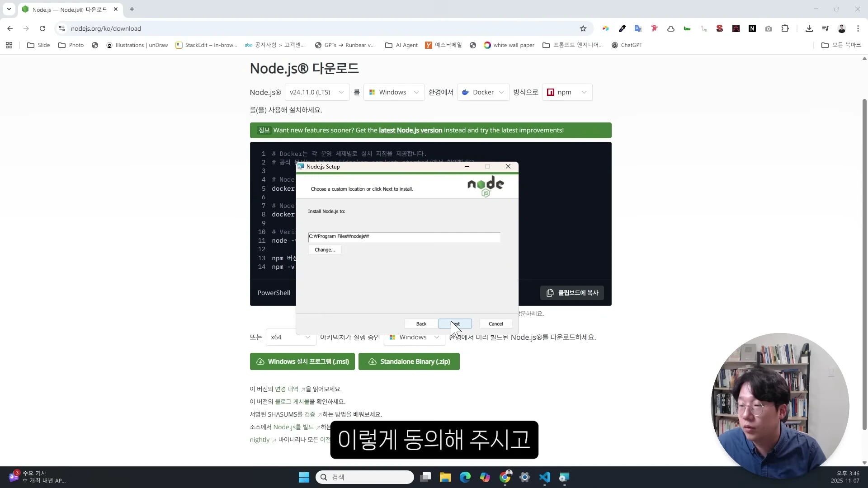Click the address bar URL
This screenshot has width=868, height=488.
pyautogui.click(x=106, y=28)
